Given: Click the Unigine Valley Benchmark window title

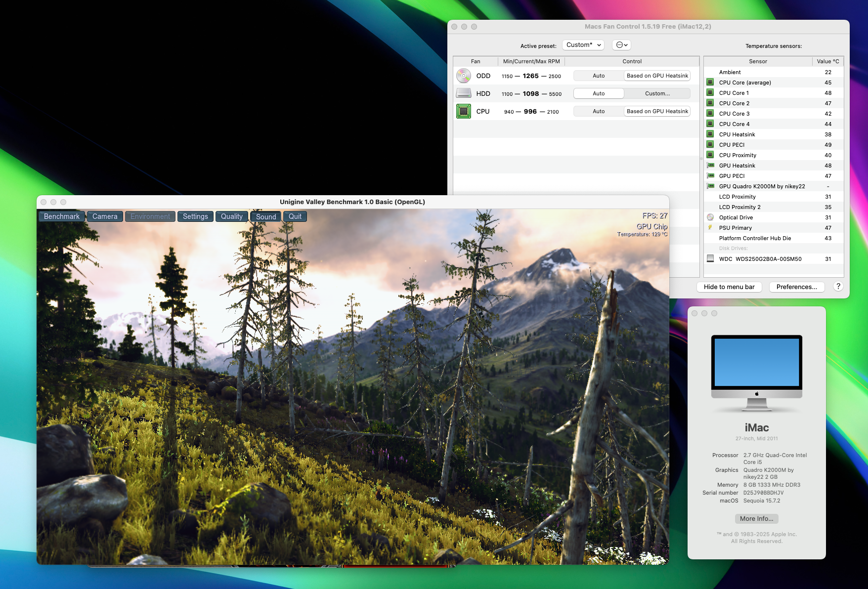Looking at the screenshot, I should click(x=352, y=202).
